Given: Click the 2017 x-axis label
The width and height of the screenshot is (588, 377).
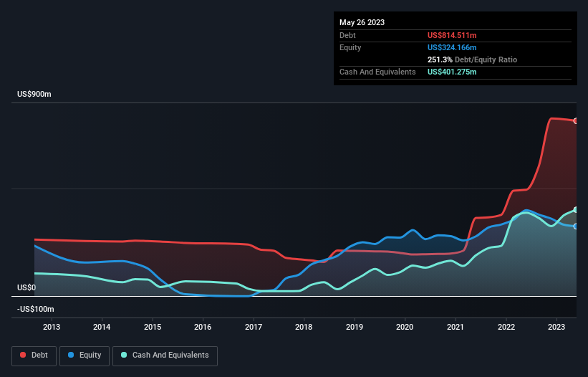Looking at the screenshot, I should [x=254, y=327].
